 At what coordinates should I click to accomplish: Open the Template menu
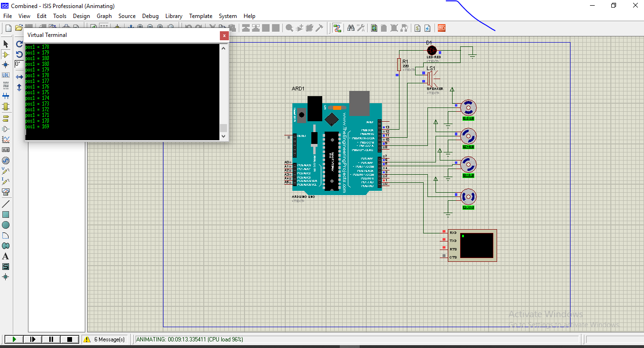click(200, 16)
